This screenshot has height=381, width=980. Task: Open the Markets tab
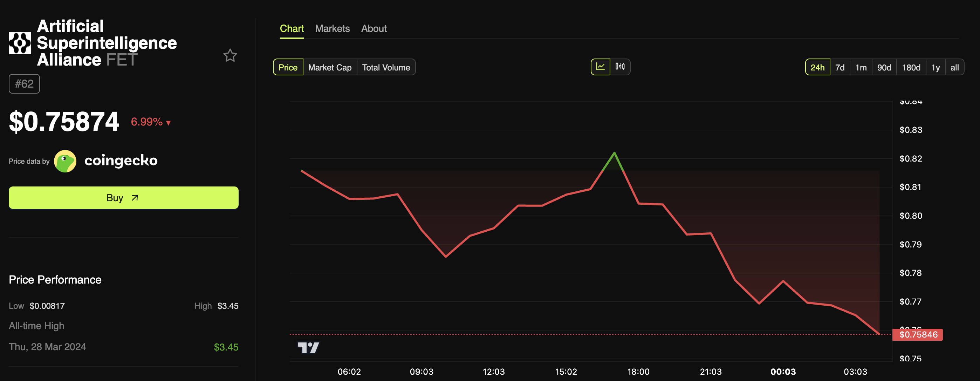pos(332,28)
